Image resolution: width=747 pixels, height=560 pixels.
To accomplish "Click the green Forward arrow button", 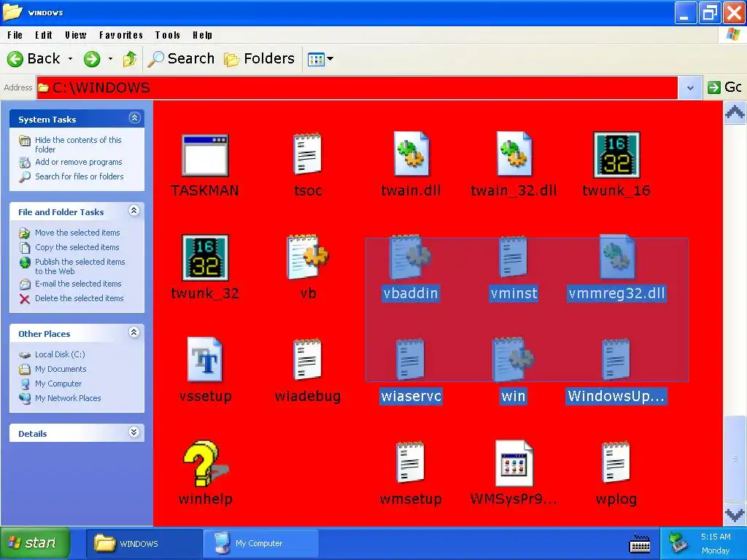I will 92,59.
